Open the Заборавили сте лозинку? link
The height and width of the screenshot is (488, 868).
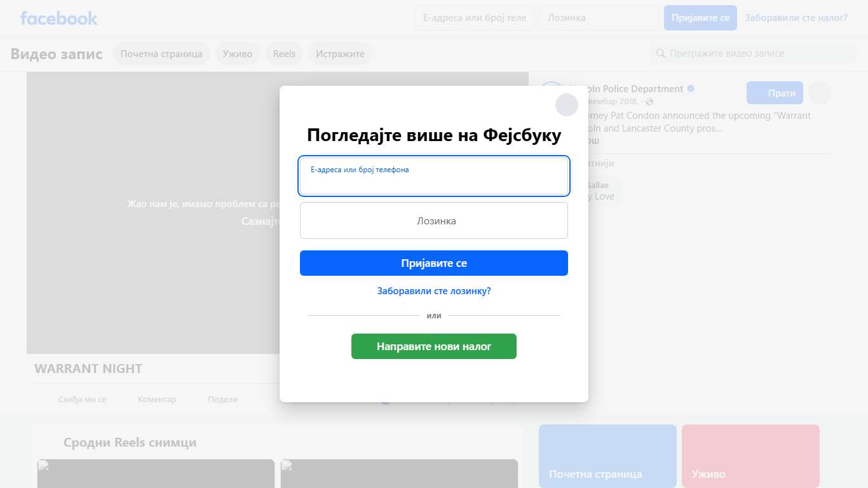pyautogui.click(x=433, y=291)
